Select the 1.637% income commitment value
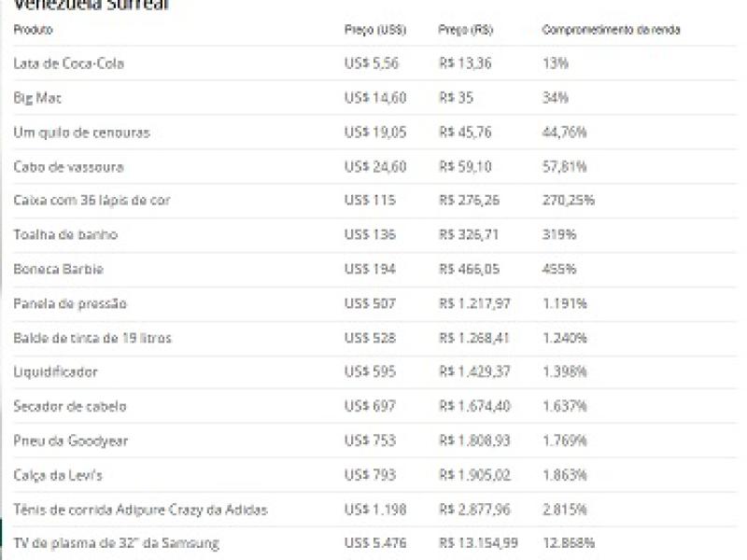Screen dimensions: 747x560 pos(565,407)
